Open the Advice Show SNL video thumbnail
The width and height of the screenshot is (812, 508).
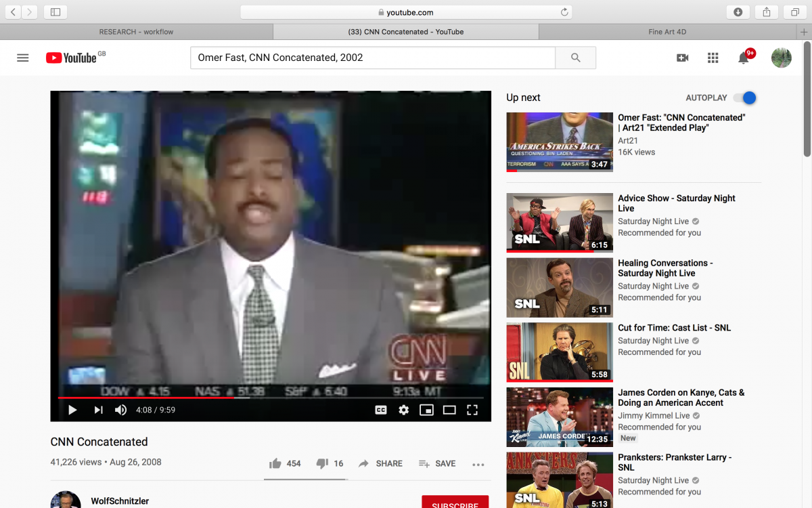tap(559, 223)
